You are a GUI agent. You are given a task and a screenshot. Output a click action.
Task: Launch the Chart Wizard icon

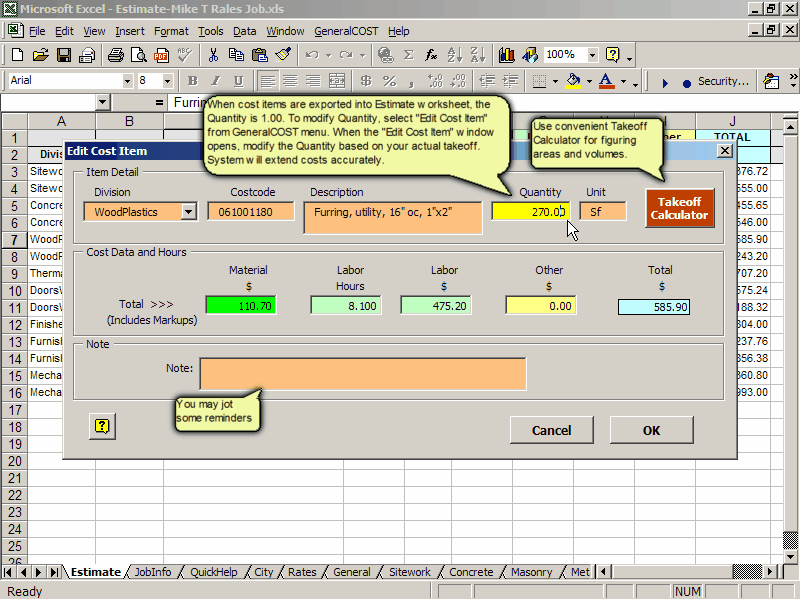pos(507,55)
